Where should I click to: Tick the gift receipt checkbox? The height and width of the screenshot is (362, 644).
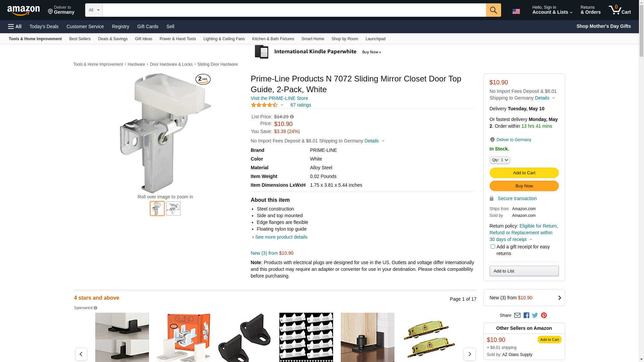(x=493, y=247)
